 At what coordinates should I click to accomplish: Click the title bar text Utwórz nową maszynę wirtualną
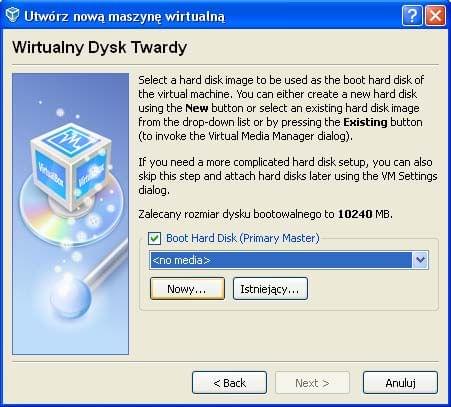pyautogui.click(x=124, y=16)
